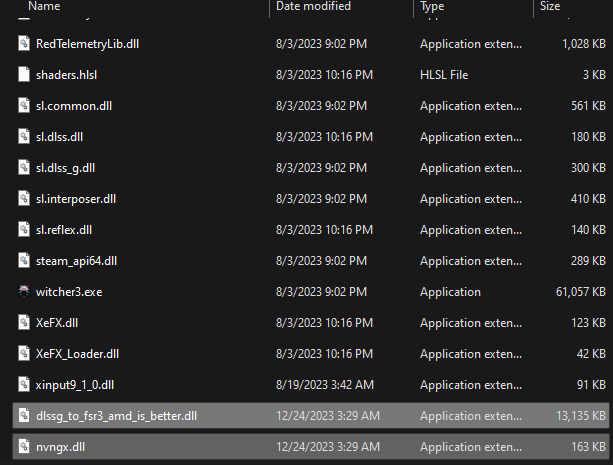Select the XeFX.dll file name
The width and height of the screenshot is (613, 465).
pos(57,323)
